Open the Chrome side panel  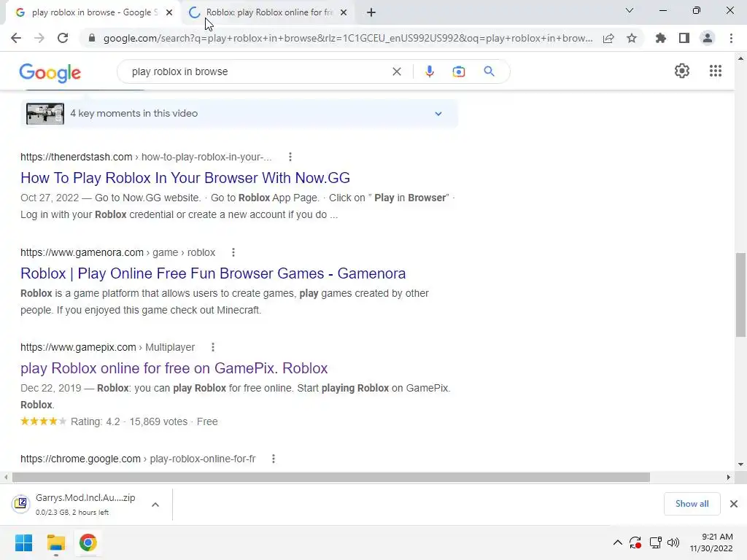click(684, 38)
